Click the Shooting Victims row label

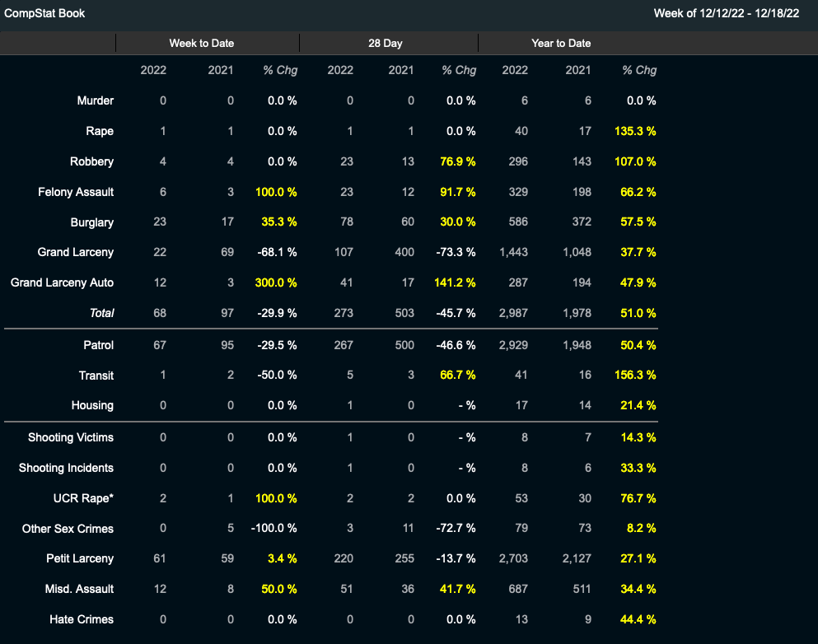[71, 437]
